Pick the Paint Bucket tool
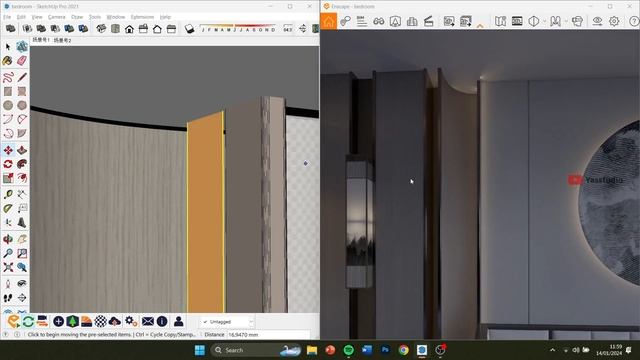The width and height of the screenshot is (640, 360). click(8, 61)
